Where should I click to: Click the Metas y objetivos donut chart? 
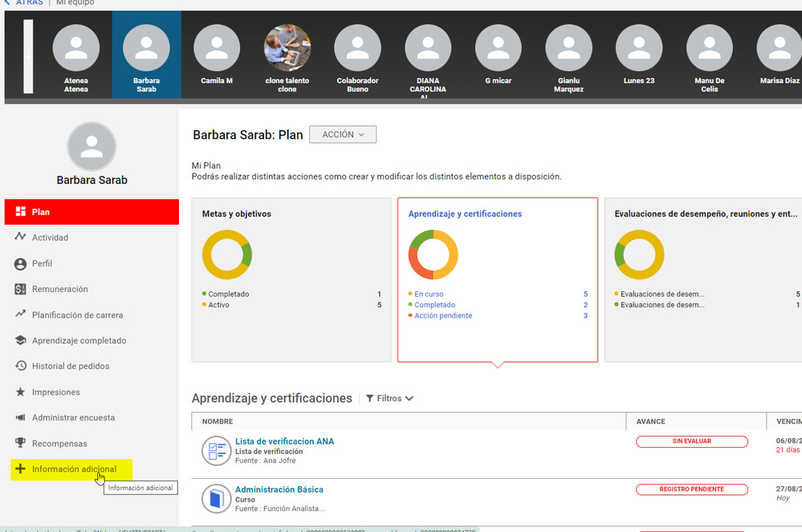click(227, 254)
